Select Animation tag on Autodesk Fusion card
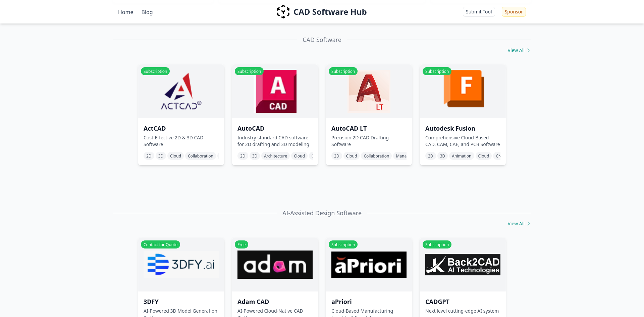The height and width of the screenshot is (317, 644). coord(462,156)
